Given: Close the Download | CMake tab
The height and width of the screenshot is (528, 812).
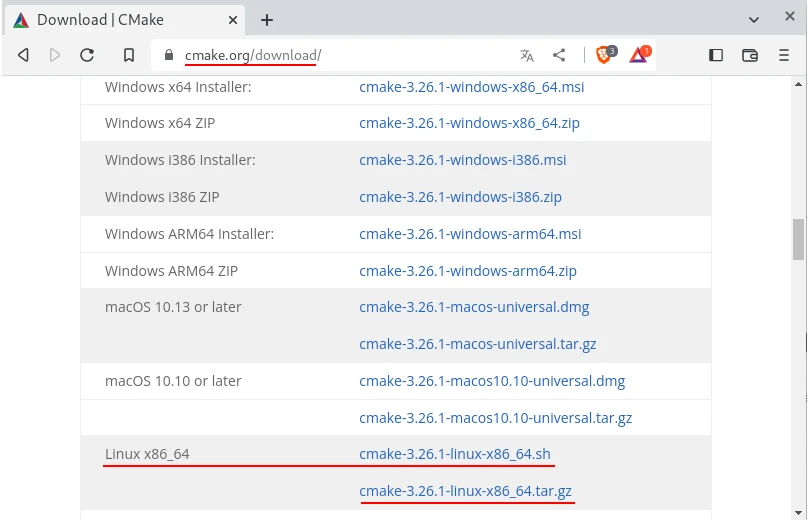Looking at the screenshot, I should (233, 20).
